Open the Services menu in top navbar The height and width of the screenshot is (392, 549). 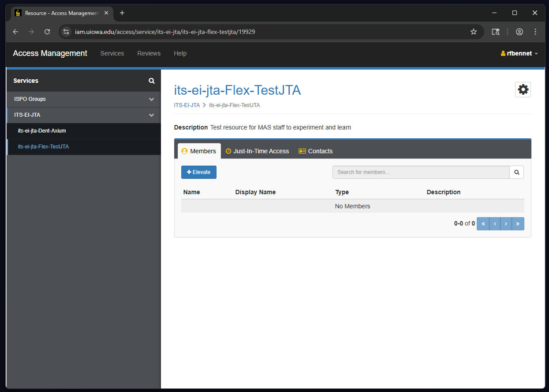pyautogui.click(x=112, y=53)
